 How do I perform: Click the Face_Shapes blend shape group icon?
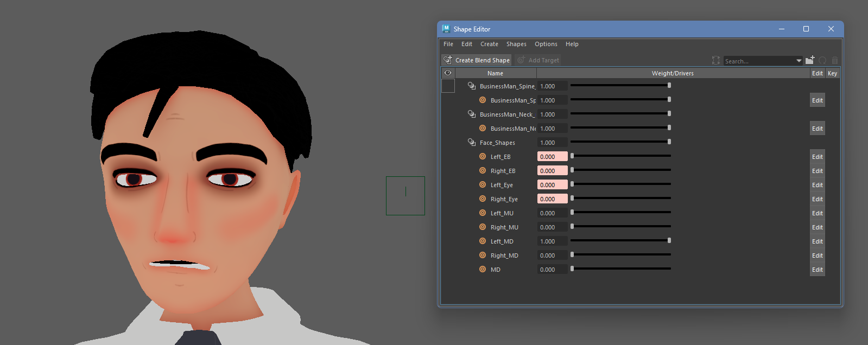(x=472, y=142)
